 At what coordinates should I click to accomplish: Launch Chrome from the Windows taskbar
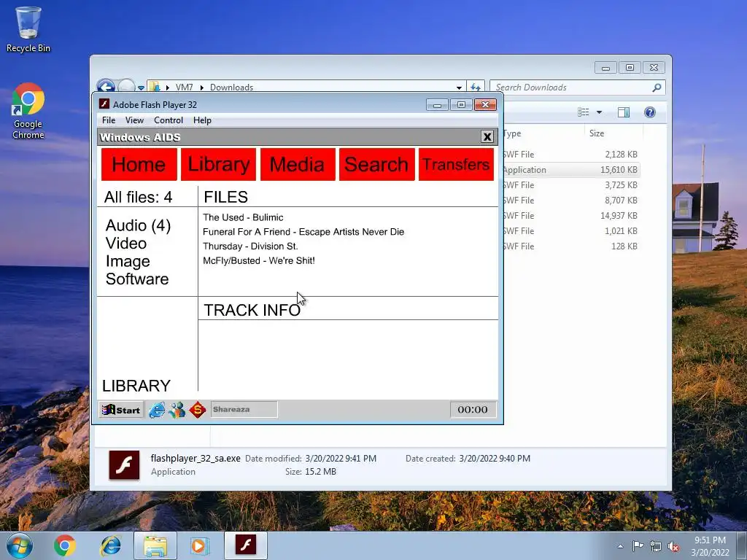pos(65,545)
